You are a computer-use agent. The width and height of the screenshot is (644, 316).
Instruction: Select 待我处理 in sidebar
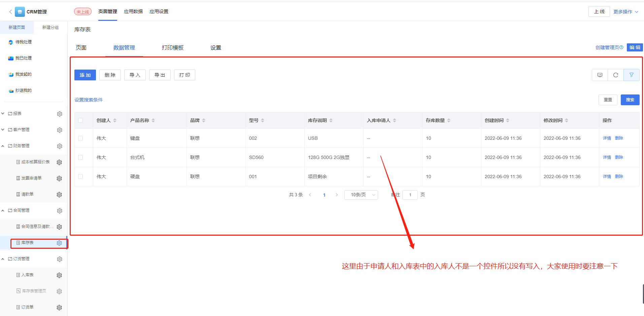pyautogui.click(x=24, y=42)
